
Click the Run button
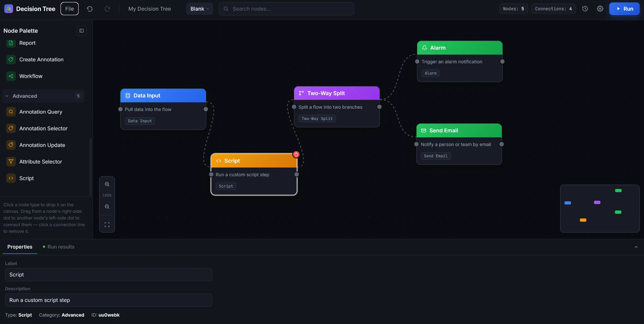pos(624,9)
